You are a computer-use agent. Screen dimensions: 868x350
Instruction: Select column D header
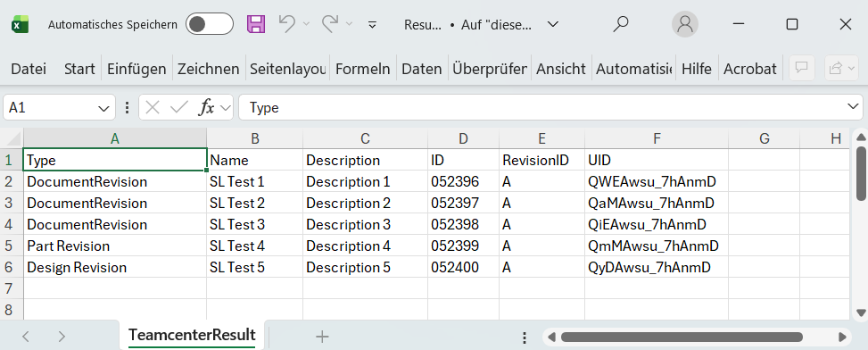pyautogui.click(x=463, y=138)
